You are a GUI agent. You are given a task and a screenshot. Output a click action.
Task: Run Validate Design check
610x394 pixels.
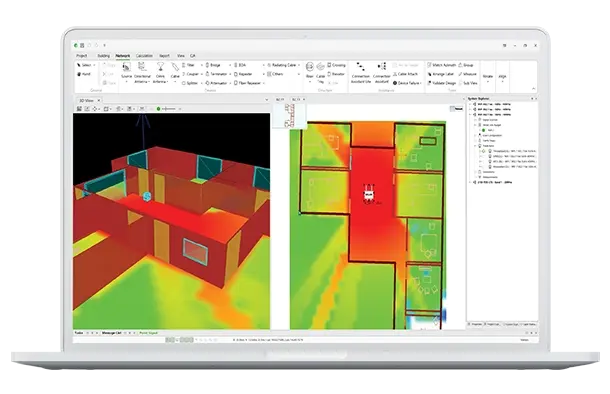coord(442,83)
